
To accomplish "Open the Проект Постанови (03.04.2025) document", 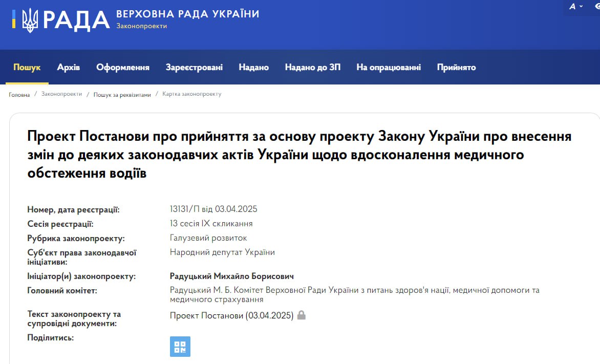I will (x=231, y=315).
